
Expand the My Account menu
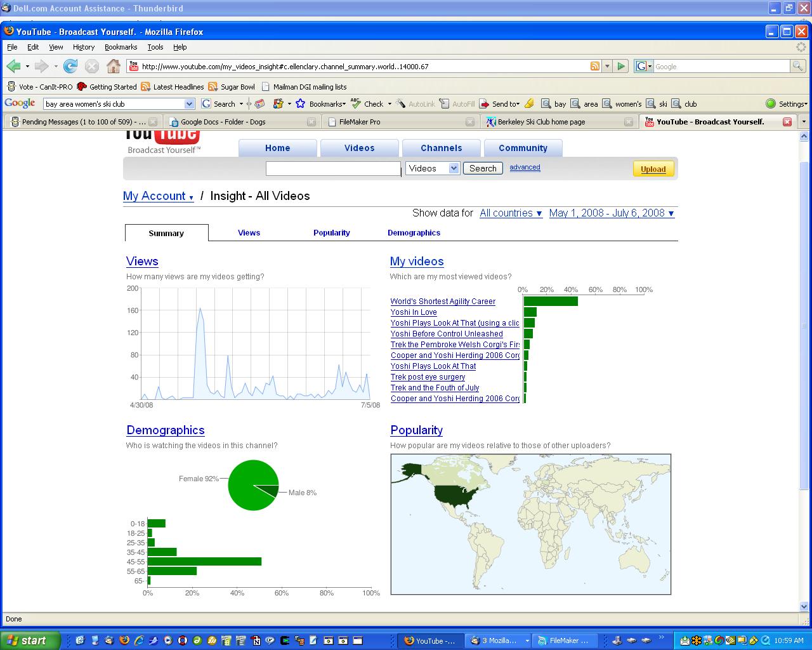158,196
